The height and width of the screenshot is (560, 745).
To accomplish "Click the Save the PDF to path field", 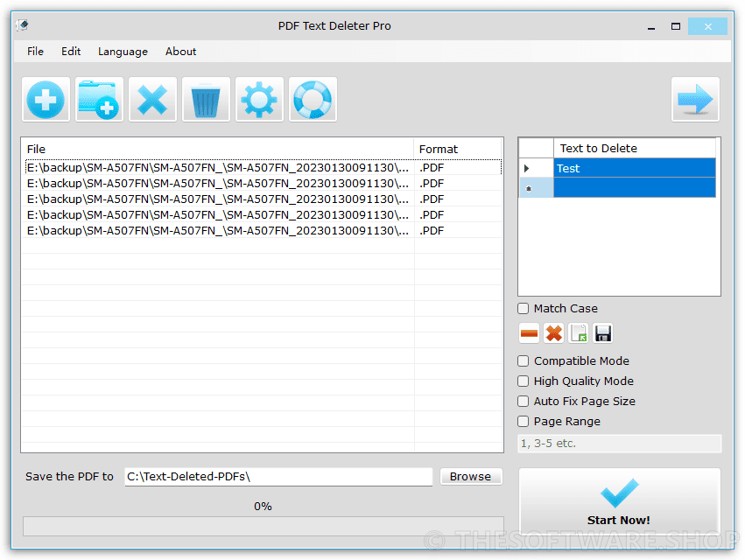I will (278, 476).
